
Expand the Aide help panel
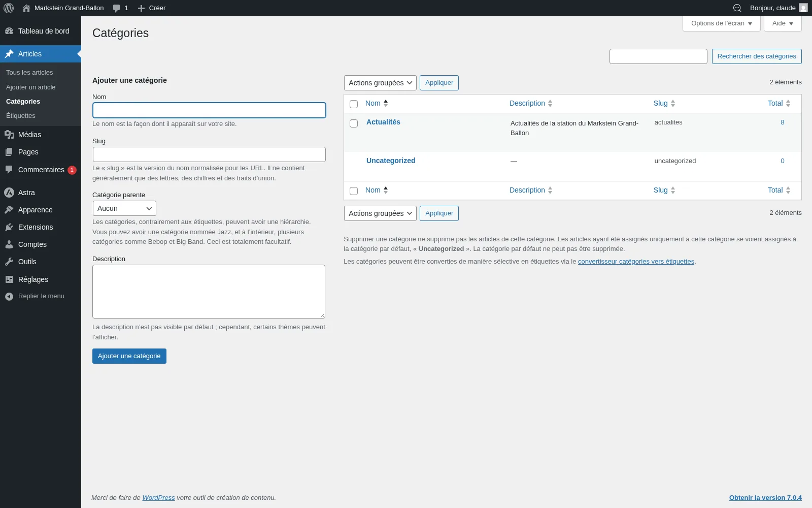pos(783,23)
